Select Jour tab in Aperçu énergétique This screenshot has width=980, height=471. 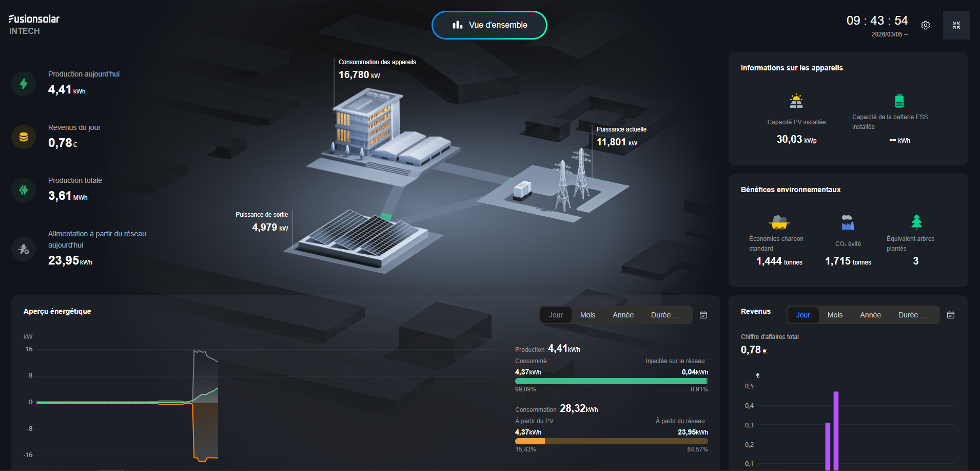coord(556,315)
